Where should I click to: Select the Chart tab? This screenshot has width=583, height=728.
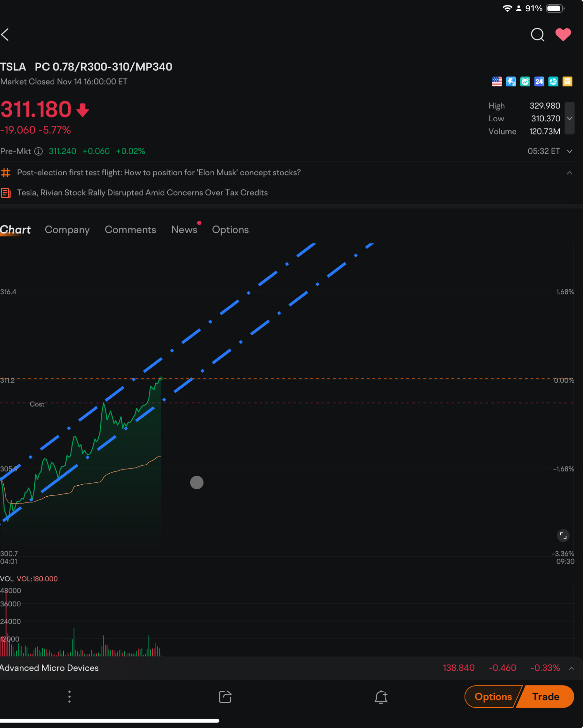(x=15, y=230)
